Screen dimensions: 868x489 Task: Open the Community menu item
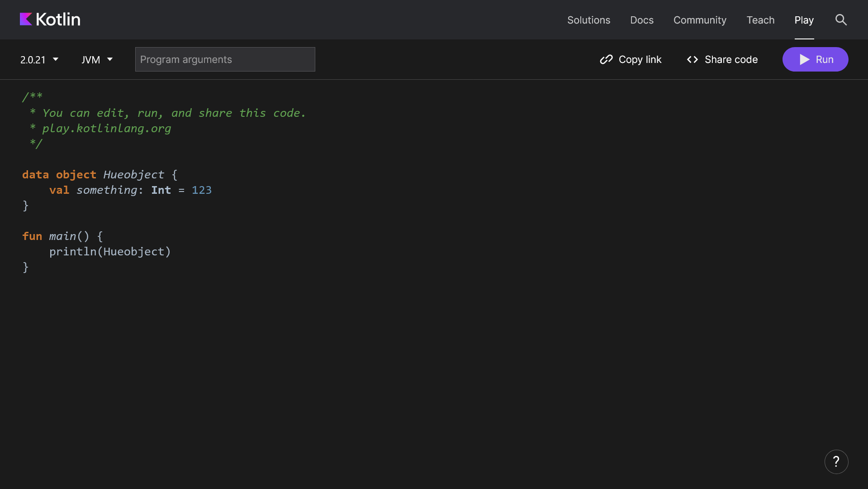(700, 20)
